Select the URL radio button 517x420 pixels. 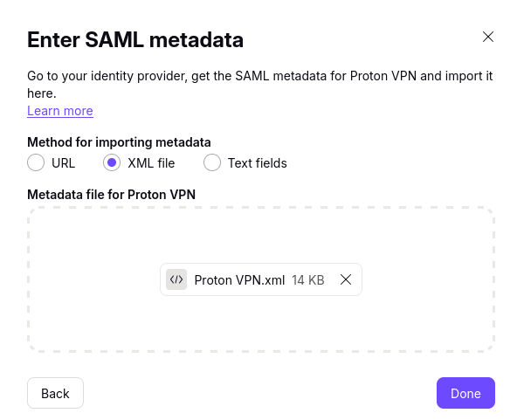[36, 162]
